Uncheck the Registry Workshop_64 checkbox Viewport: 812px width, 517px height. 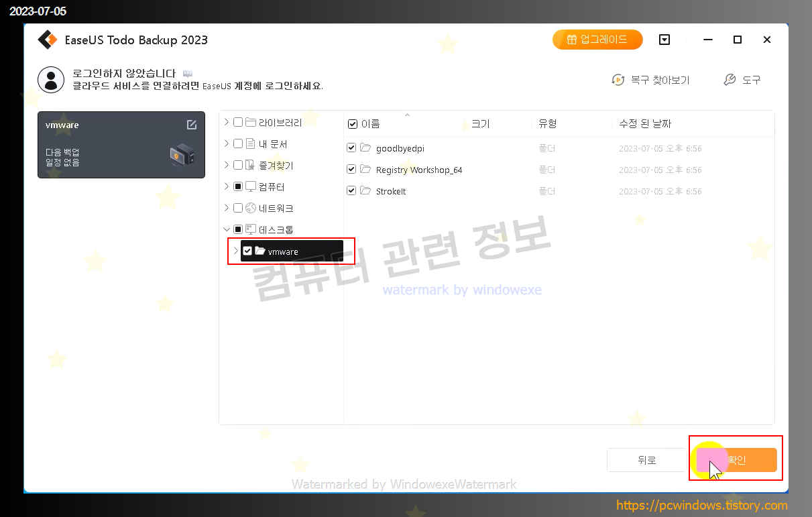(351, 170)
